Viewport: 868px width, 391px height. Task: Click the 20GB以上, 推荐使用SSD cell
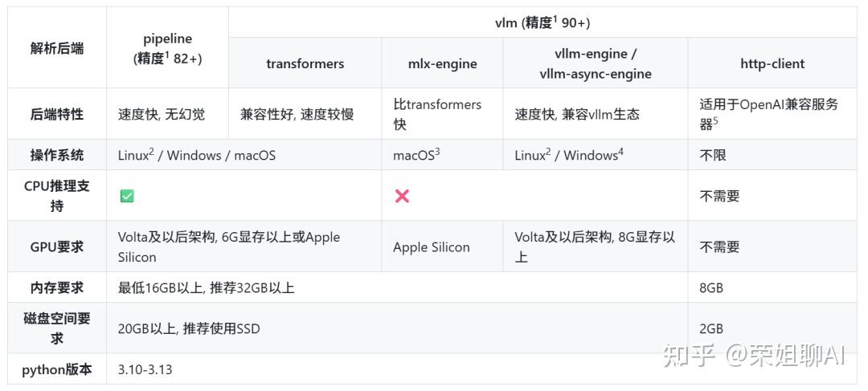[x=189, y=328]
